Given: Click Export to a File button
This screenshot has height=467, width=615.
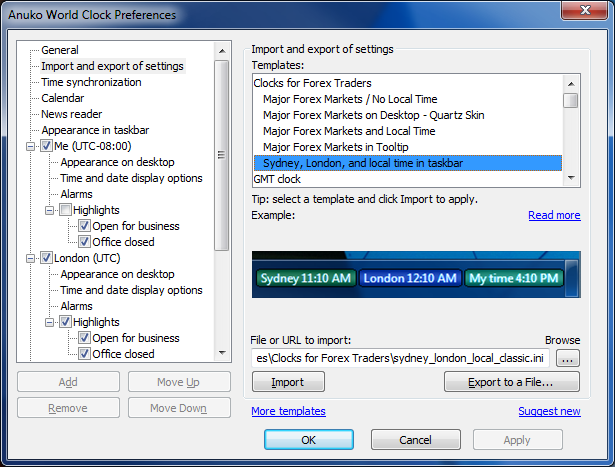Looking at the screenshot, I should (x=511, y=382).
